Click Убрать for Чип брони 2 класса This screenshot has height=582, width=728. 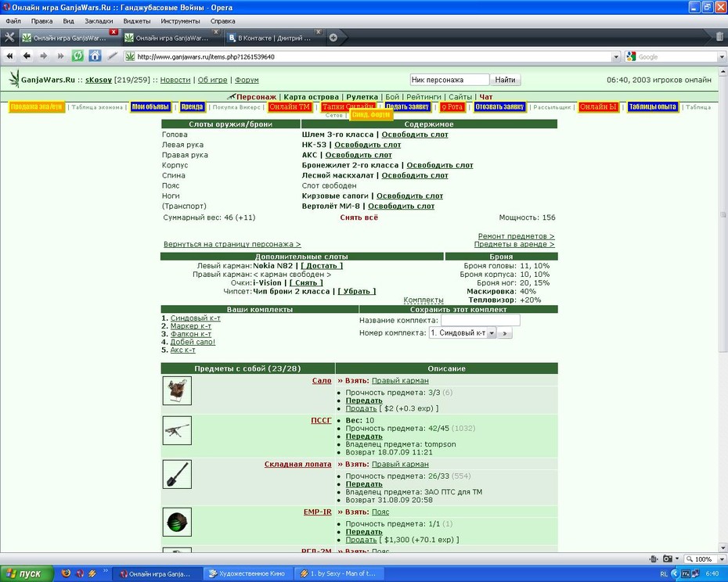357,292
